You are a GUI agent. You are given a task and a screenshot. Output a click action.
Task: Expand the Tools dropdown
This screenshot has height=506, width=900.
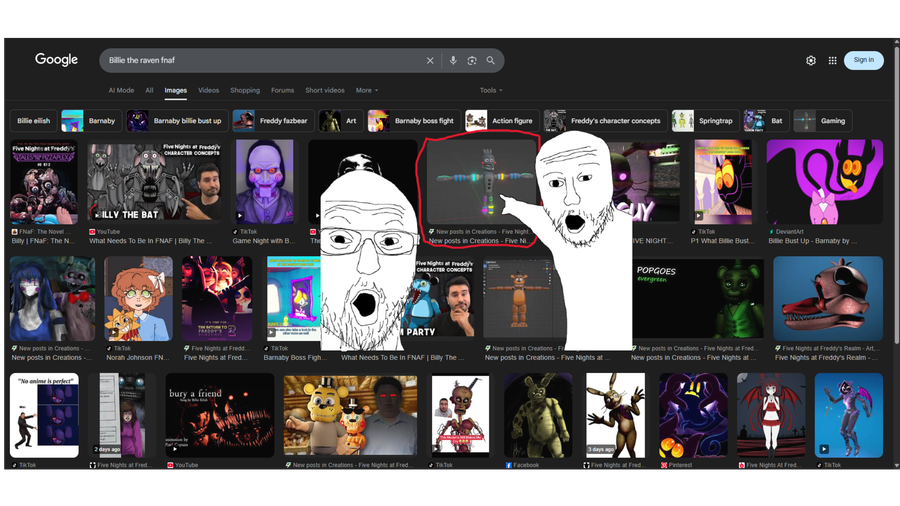click(491, 90)
